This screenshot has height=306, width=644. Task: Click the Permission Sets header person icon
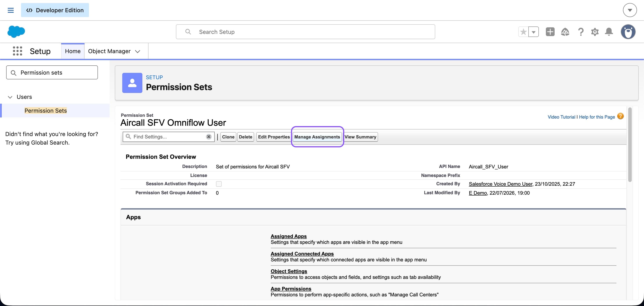[x=132, y=83]
